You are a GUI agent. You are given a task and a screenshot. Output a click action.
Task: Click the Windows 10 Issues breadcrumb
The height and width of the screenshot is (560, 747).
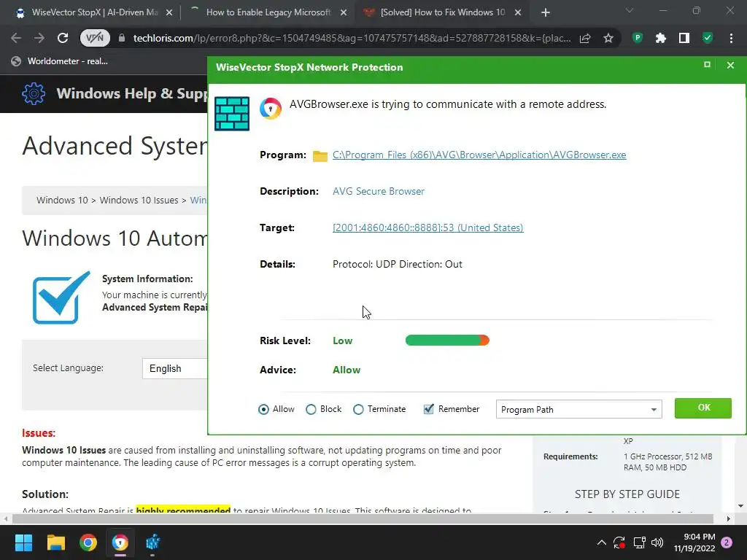139,200
